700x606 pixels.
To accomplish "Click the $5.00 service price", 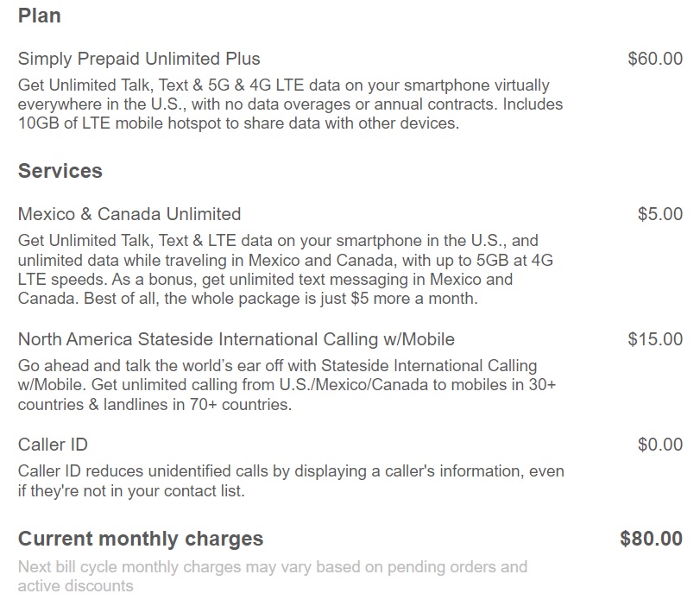I will (659, 214).
